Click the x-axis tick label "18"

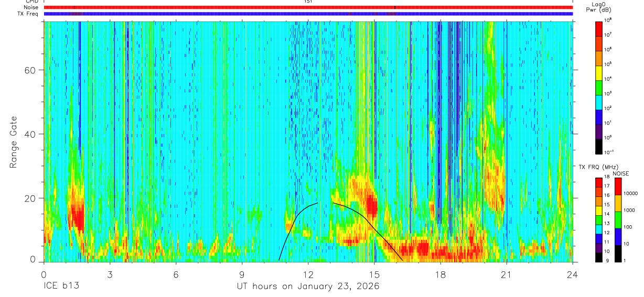(441, 274)
